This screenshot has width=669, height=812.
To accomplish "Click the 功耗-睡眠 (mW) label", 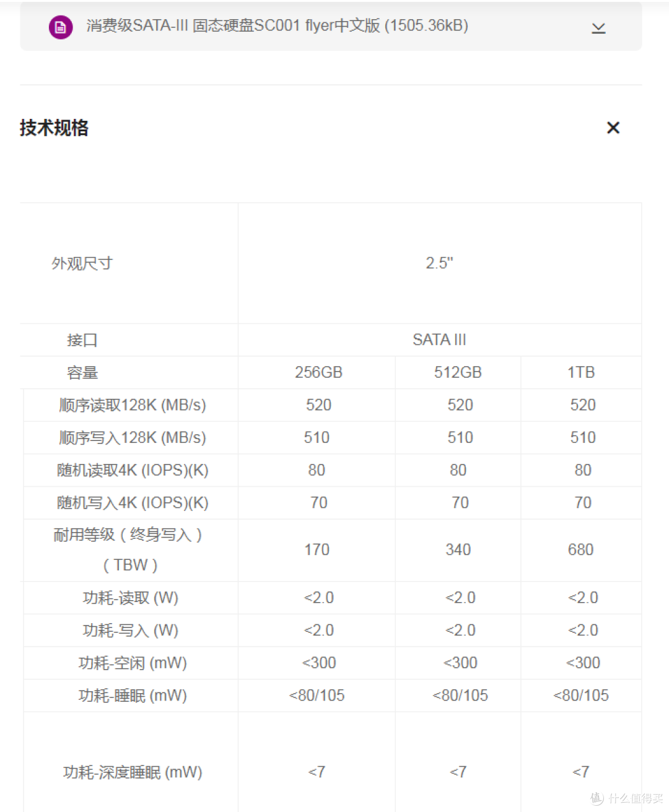I will tap(133, 696).
